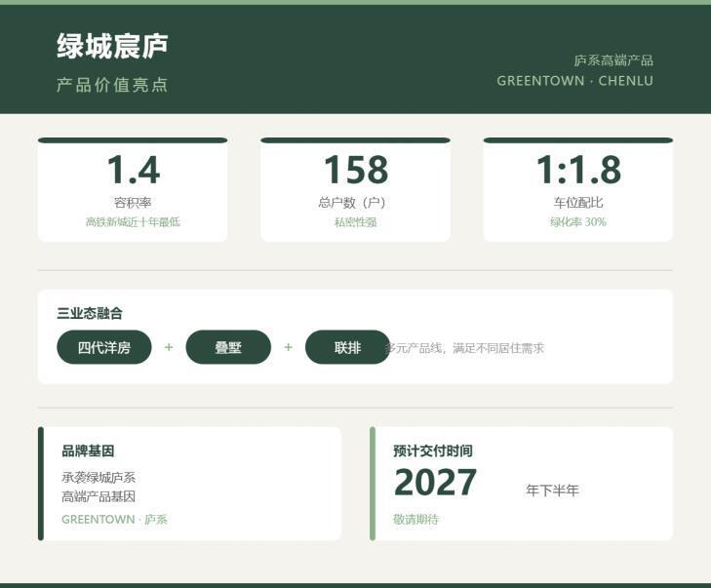711x588 pixels.
Task: Click the 高端产品基因 line
Action: pyautogui.click(x=99, y=496)
